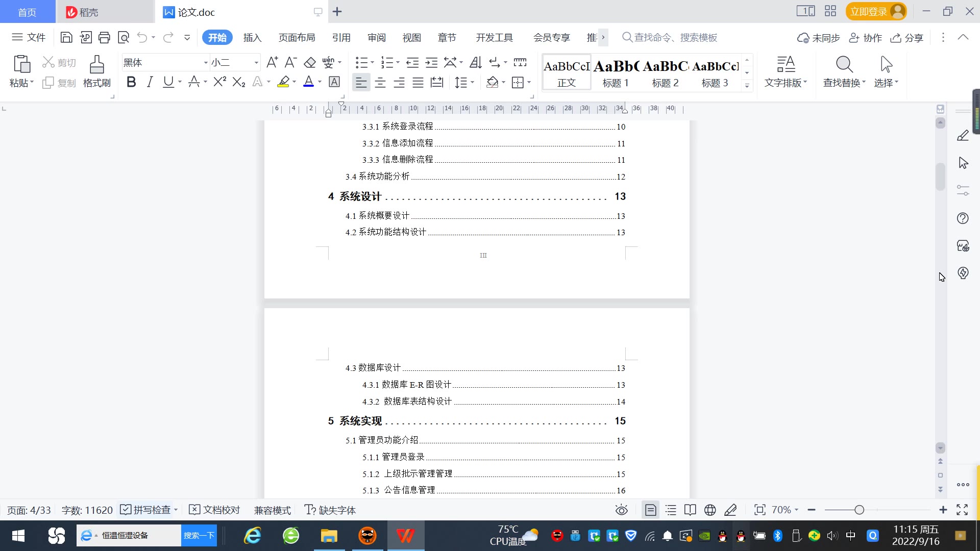Click the save icon in quick toolbar
980x551 pixels.
66,37
